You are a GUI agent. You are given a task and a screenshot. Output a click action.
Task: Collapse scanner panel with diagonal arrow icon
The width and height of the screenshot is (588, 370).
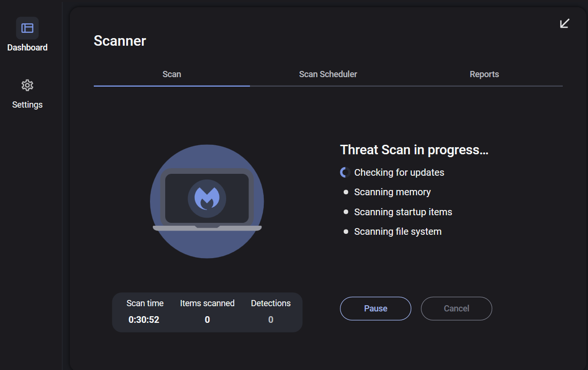(x=565, y=23)
